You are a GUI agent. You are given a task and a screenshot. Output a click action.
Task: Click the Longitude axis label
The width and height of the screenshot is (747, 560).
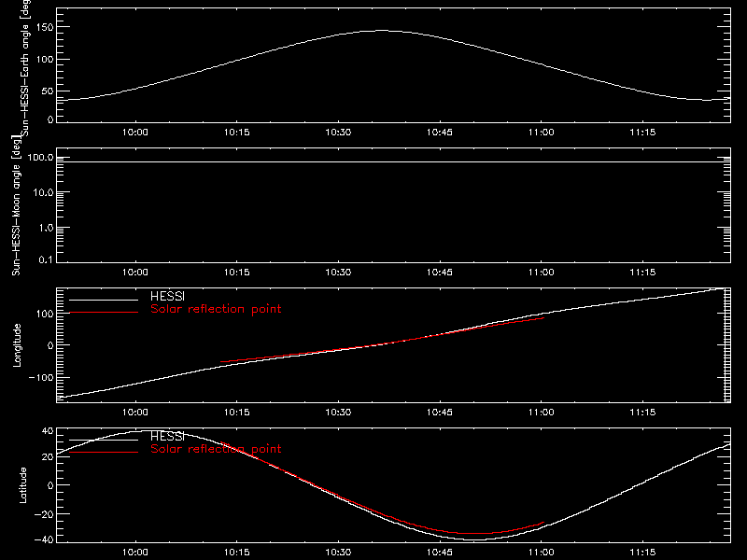[x=17, y=345]
